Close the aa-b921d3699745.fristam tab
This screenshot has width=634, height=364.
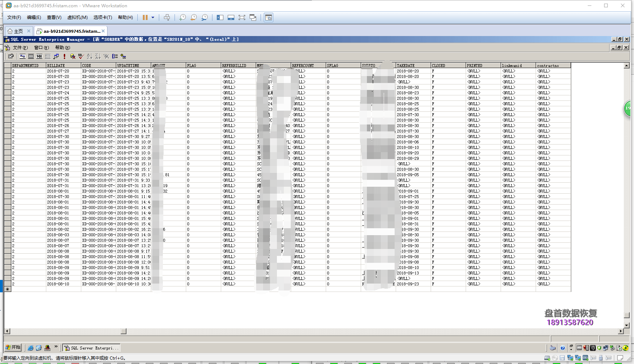pyautogui.click(x=103, y=31)
